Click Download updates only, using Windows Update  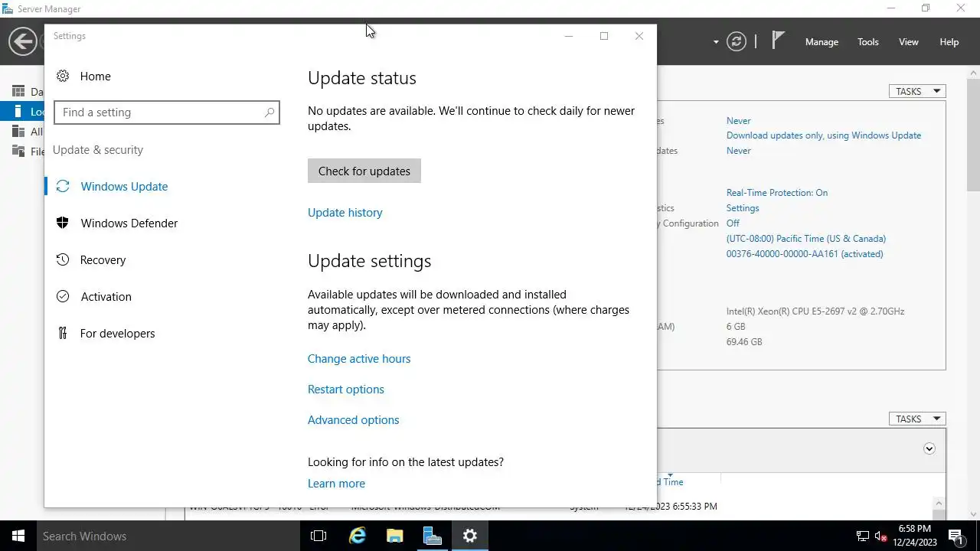tap(824, 135)
